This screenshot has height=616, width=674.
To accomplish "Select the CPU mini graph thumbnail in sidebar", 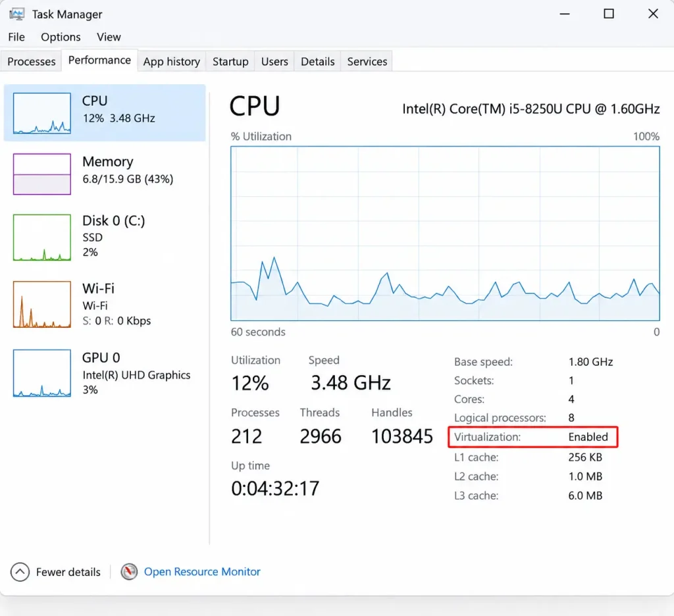I will tap(41, 113).
